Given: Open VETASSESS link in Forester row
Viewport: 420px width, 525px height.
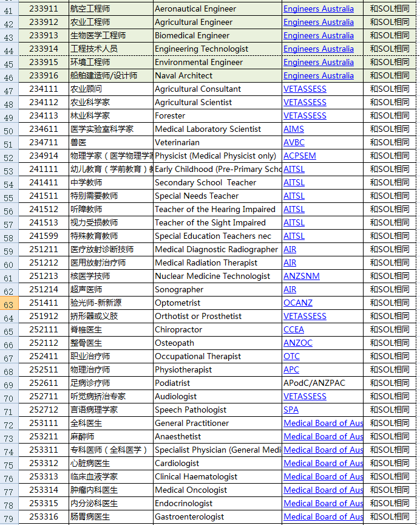Looking at the screenshot, I should click(305, 116).
